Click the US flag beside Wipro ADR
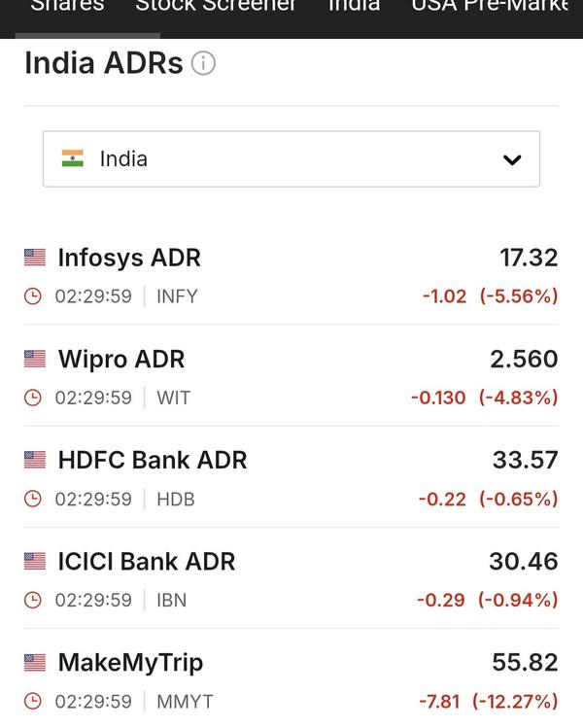The width and height of the screenshot is (583, 728). 35,359
